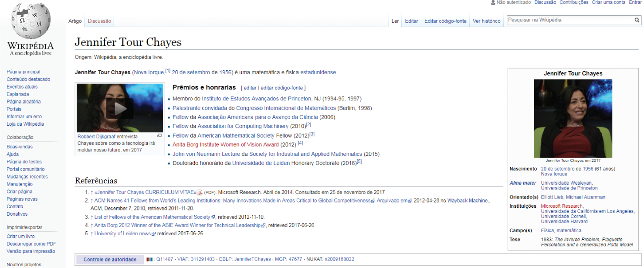644x268 pixels.
Task: Open the Wayback Machine link in reference 2
Action: pyautogui.click(x=468, y=201)
